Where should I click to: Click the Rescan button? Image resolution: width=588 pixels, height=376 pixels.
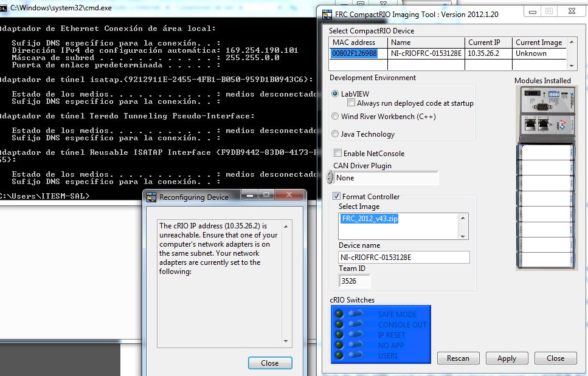point(458,358)
